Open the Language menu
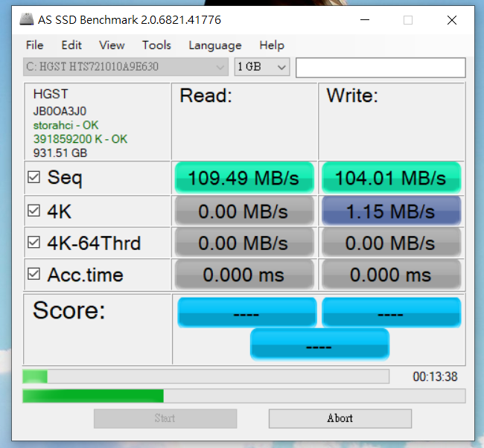Image resolution: width=484 pixels, height=448 pixels. point(215,45)
